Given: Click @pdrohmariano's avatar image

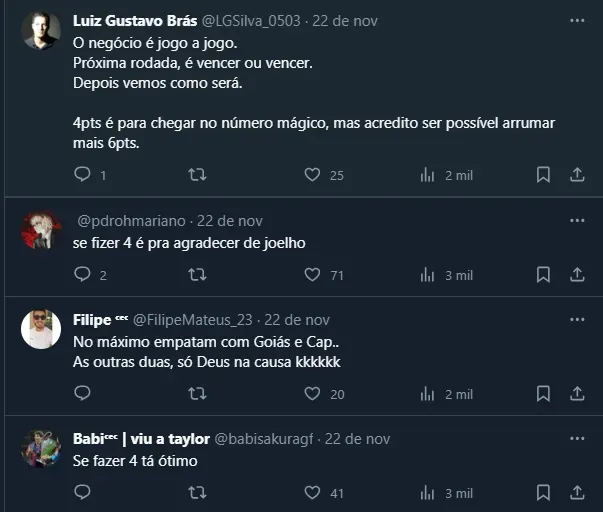Looking at the screenshot, I should coord(41,230).
